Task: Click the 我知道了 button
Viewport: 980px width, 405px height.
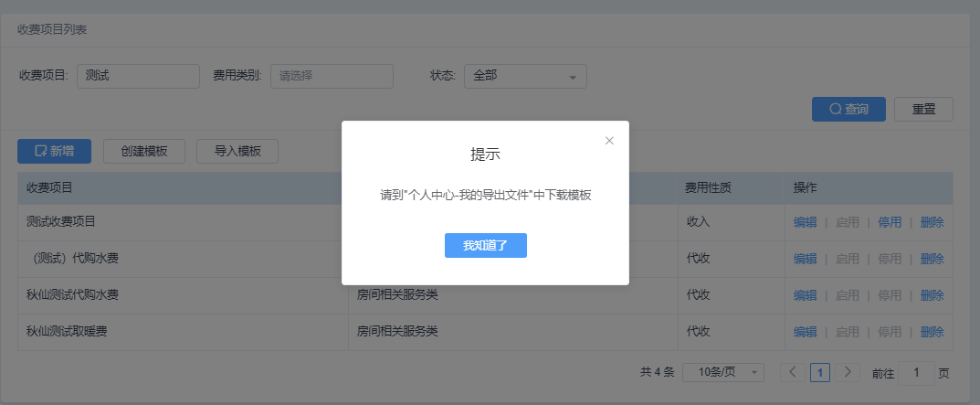Action: 486,245
